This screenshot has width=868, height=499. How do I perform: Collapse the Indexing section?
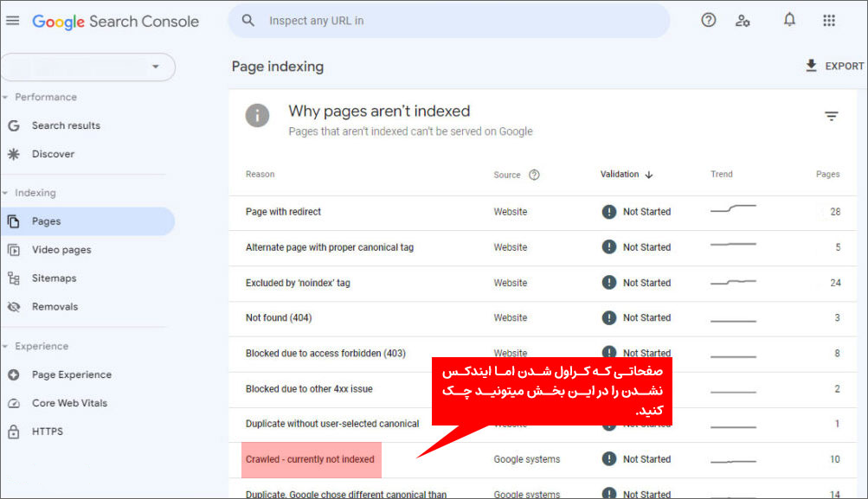click(30, 193)
